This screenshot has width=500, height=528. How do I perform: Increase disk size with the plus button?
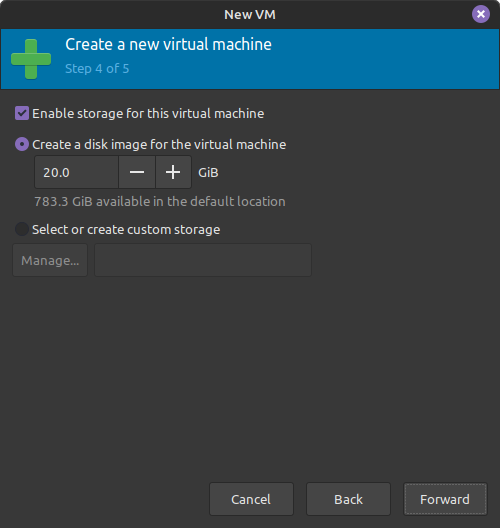click(x=173, y=172)
